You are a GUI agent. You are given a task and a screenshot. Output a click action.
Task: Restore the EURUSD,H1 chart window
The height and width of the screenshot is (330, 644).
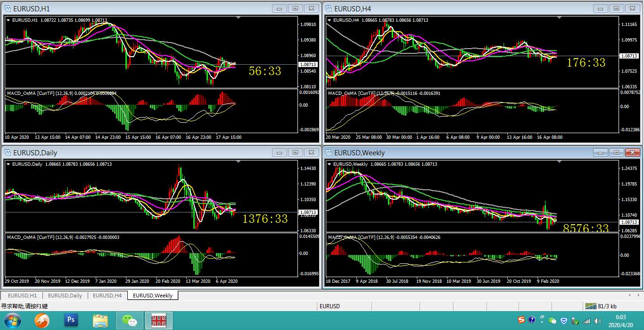pyautogui.click(x=295, y=8)
